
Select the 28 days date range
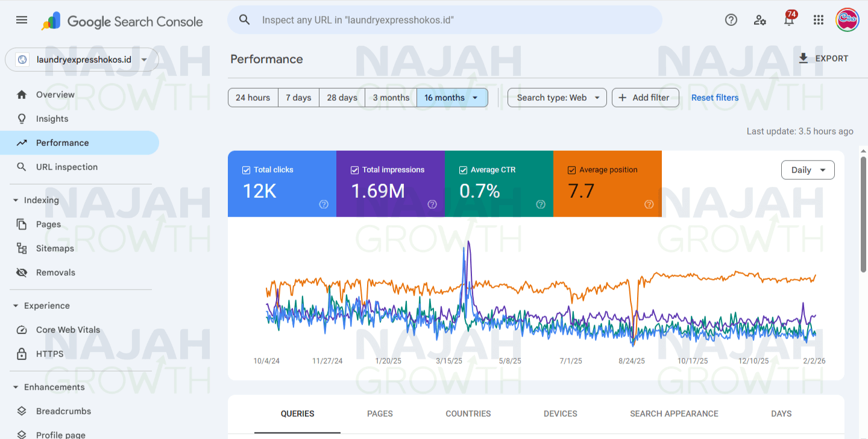pyautogui.click(x=342, y=98)
